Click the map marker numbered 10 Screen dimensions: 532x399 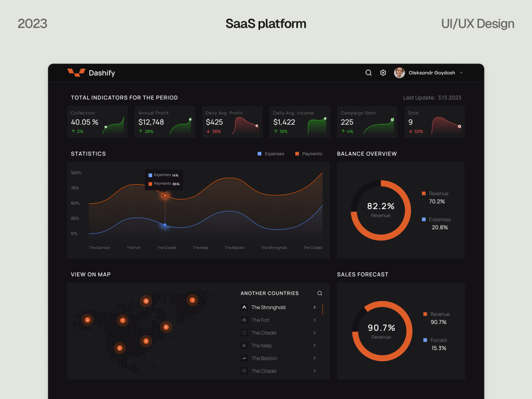tap(146, 301)
